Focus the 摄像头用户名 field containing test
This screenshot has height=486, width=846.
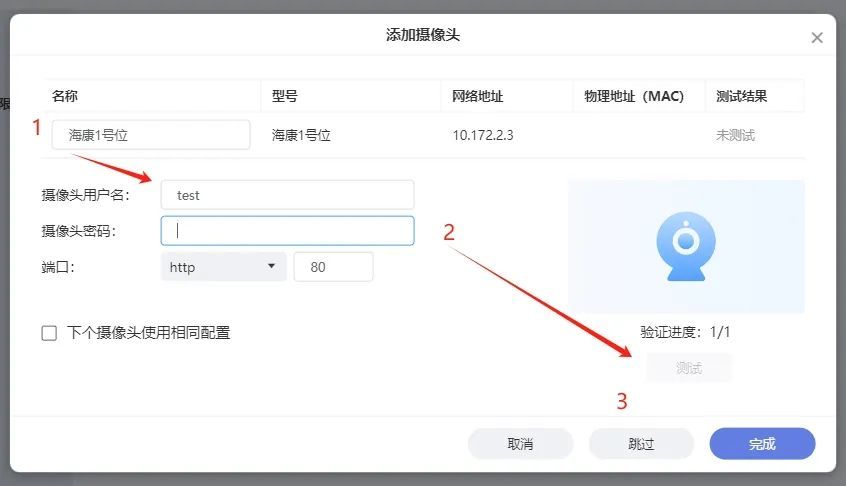pyautogui.click(x=287, y=195)
